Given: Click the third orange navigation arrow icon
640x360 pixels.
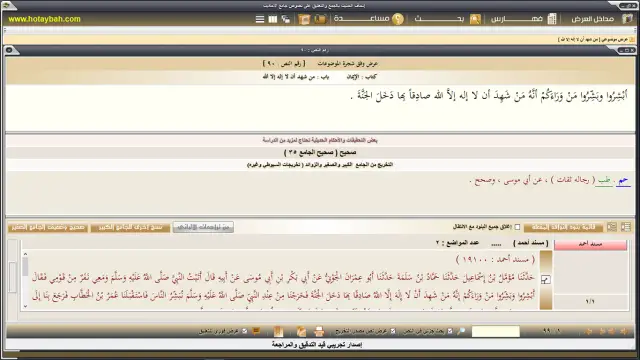Looking at the screenshot, I should [x=602, y=331].
